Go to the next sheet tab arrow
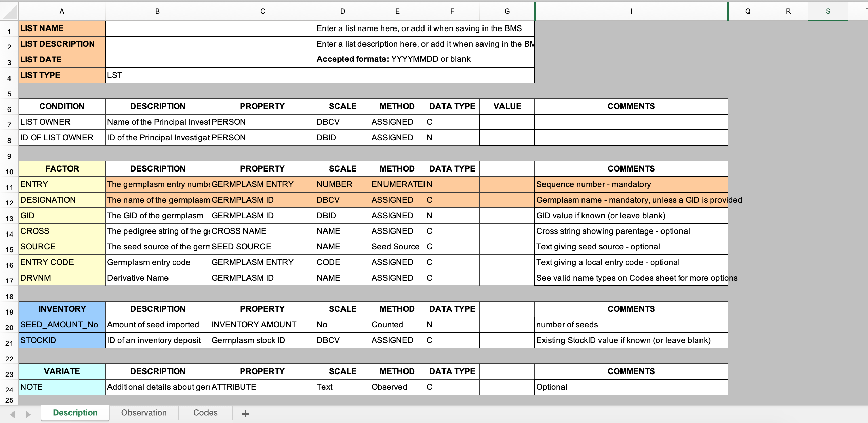 [28, 414]
